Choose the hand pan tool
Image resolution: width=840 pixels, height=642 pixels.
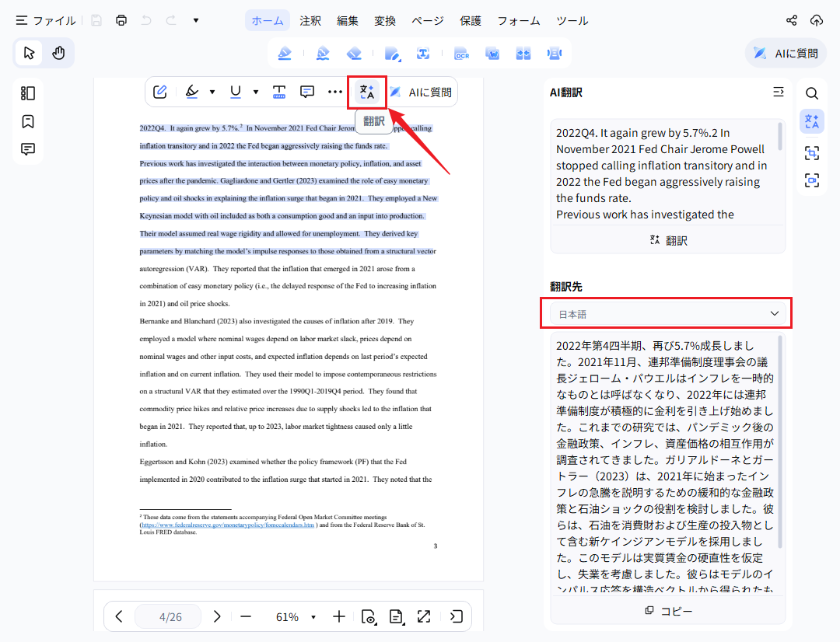[x=58, y=53]
